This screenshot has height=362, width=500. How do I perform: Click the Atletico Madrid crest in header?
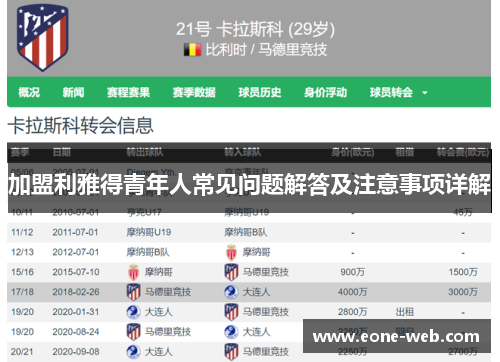[43, 38]
